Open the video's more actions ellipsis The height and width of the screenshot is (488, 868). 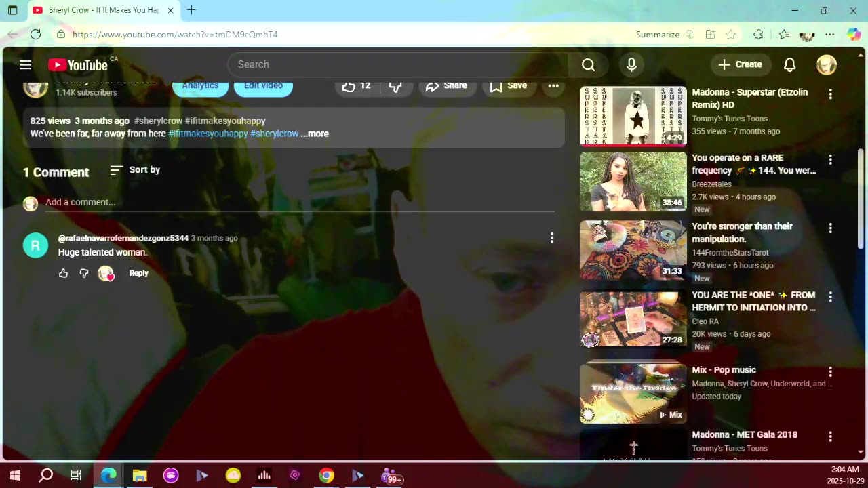pos(553,86)
